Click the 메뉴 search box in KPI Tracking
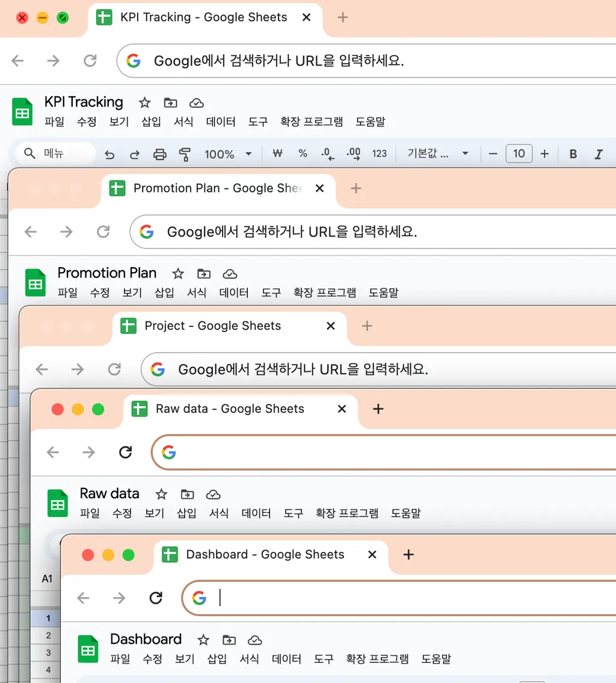 56,153
